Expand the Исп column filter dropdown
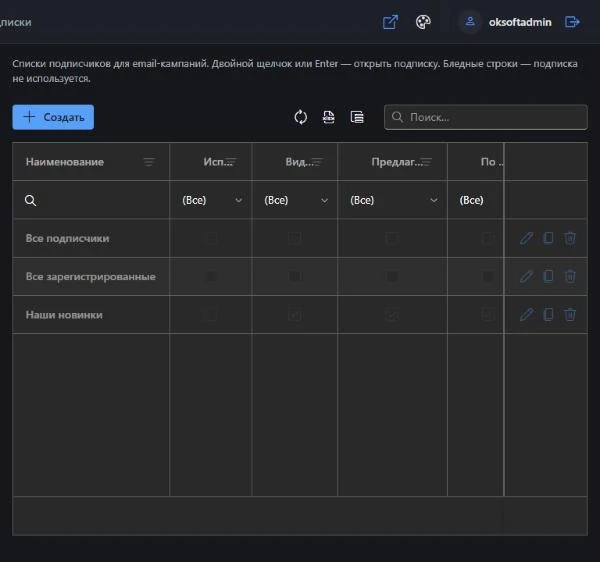The width and height of the screenshot is (600, 562). (x=238, y=200)
